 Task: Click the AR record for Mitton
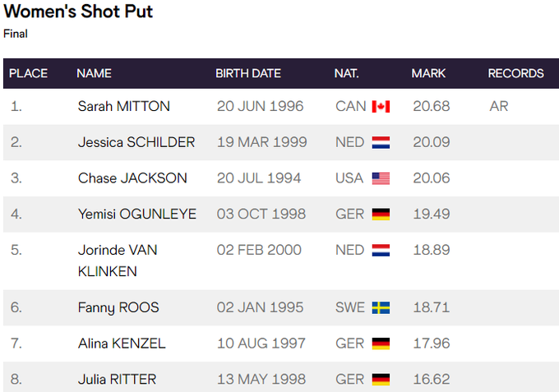[498, 106]
